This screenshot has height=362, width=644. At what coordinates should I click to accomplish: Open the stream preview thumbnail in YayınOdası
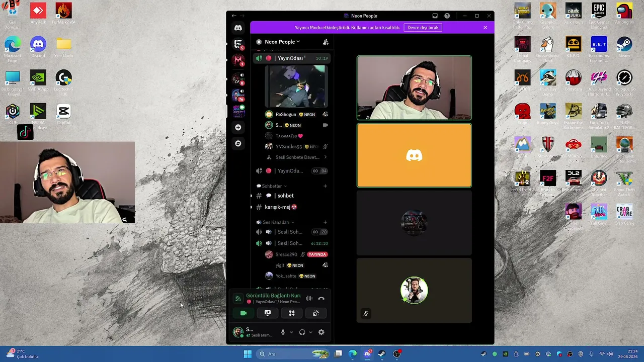[296, 86]
